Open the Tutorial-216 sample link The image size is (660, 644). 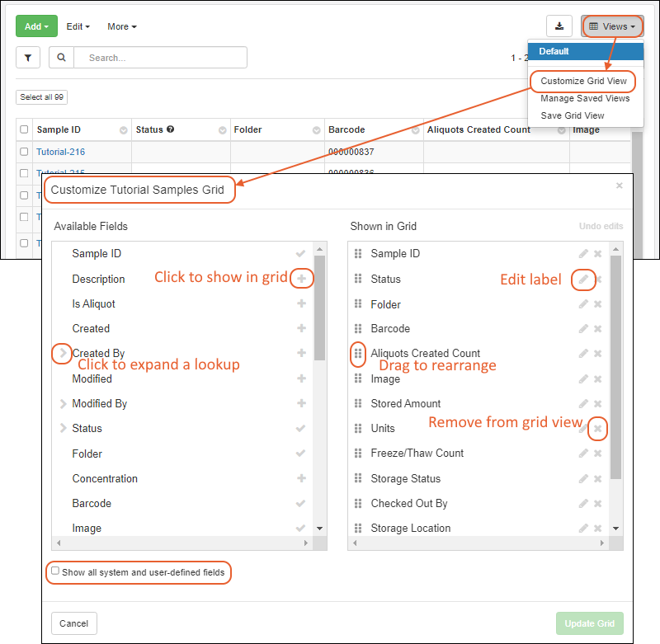coord(60,152)
